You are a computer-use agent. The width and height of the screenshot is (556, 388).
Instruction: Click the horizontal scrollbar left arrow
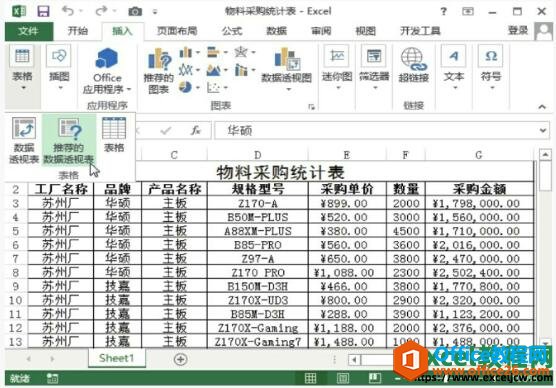point(354,360)
